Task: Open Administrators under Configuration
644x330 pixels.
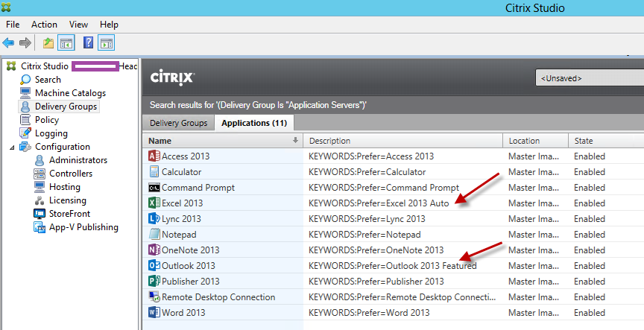Action: point(78,160)
